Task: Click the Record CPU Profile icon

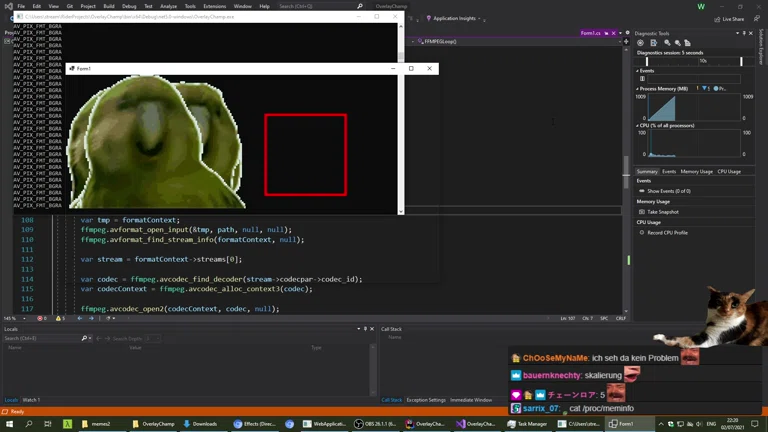Action: tap(642, 233)
